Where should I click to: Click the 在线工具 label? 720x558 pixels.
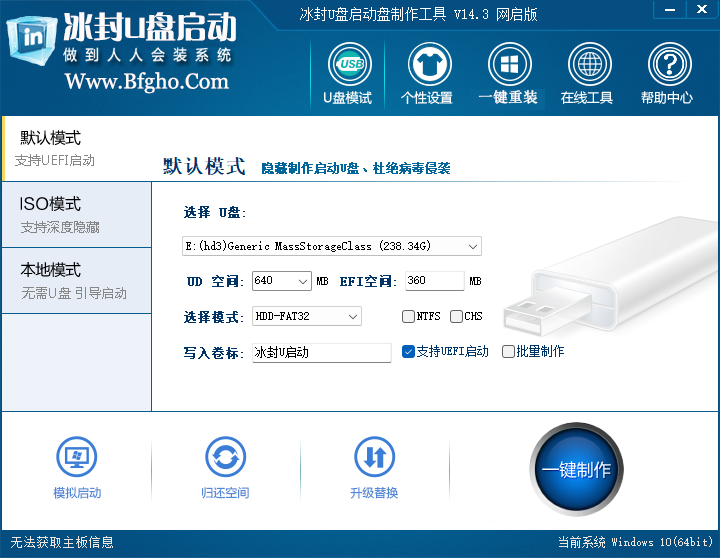(587, 98)
